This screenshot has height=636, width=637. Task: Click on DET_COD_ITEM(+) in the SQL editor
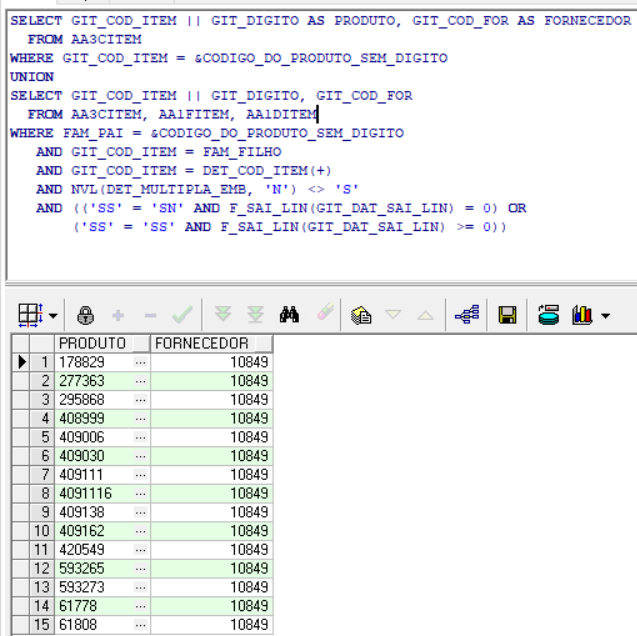click(267, 171)
